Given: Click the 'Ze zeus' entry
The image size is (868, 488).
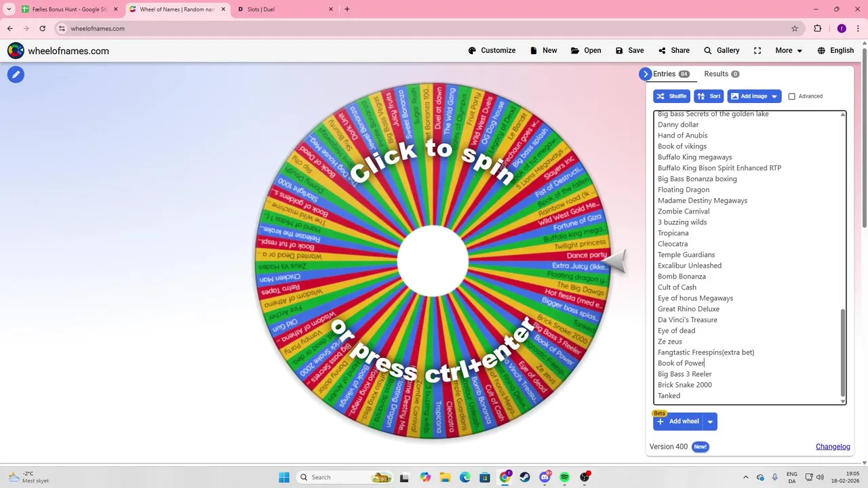Looking at the screenshot, I should (x=670, y=342).
